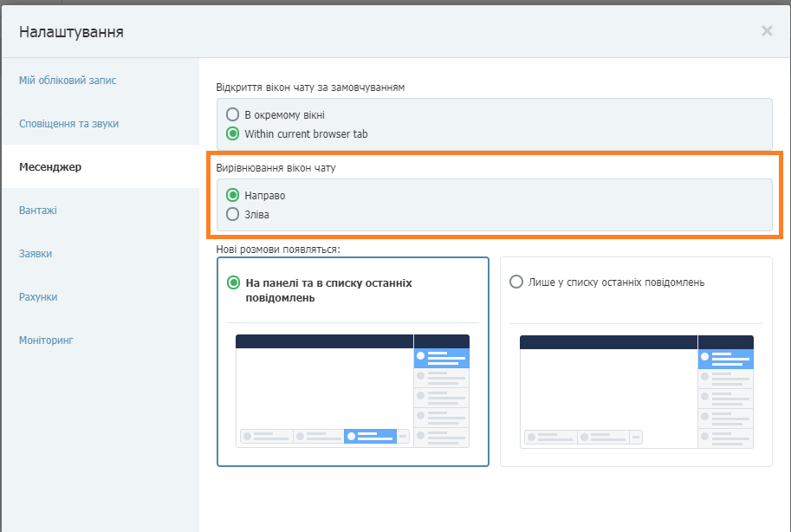
Task: Select the В окремому вікні radio option
Action: tap(232, 114)
